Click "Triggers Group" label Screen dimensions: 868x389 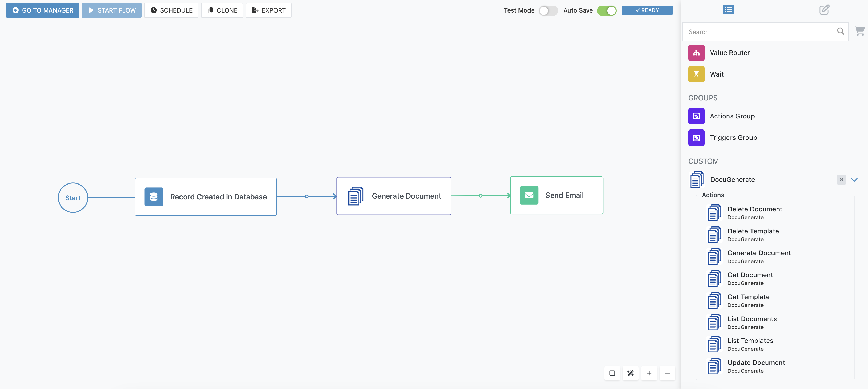[733, 138]
